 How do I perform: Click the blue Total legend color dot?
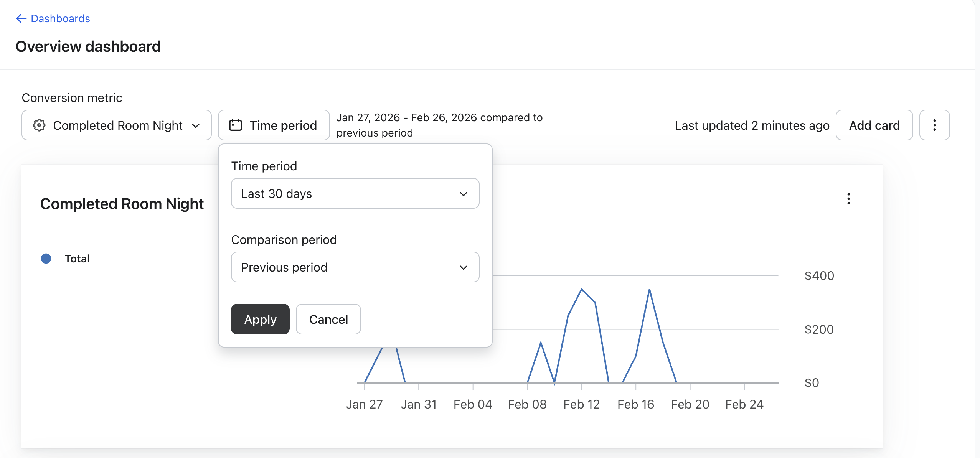pos(46,259)
